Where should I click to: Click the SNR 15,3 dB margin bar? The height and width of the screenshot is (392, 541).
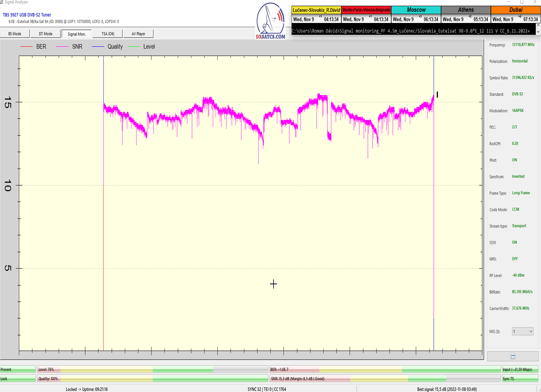pyautogui.click(x=385, y=379)
